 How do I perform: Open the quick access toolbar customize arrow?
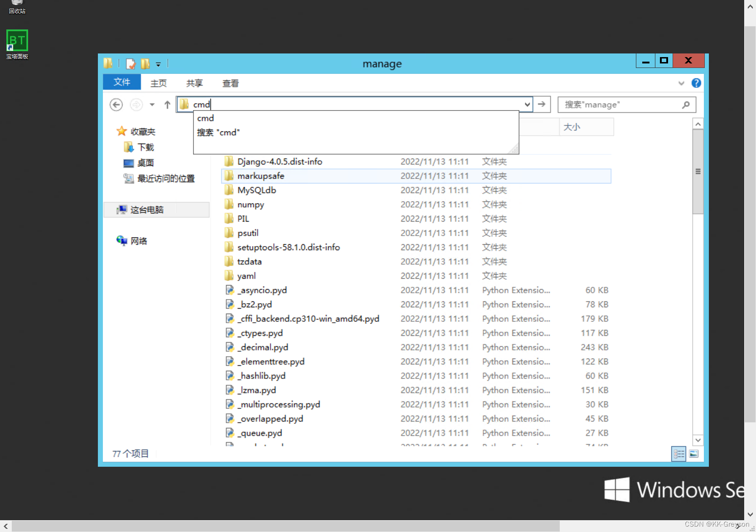(x=158, y=64)
